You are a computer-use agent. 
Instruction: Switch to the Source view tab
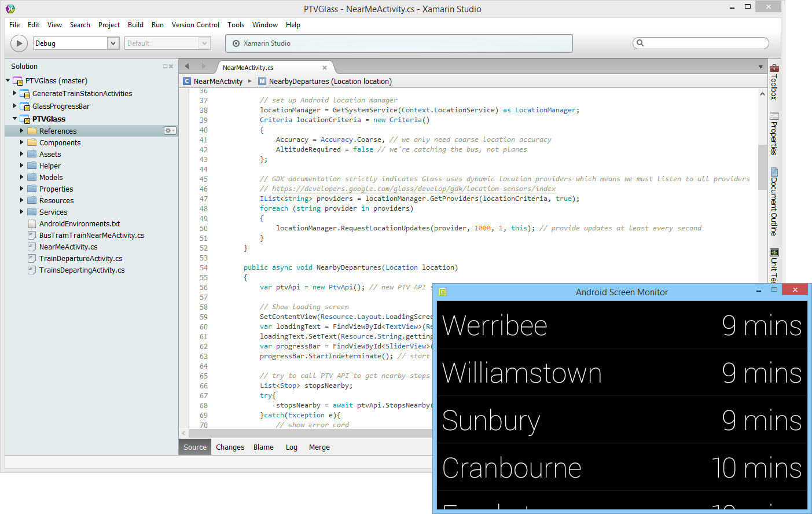(x=195, y=447)
